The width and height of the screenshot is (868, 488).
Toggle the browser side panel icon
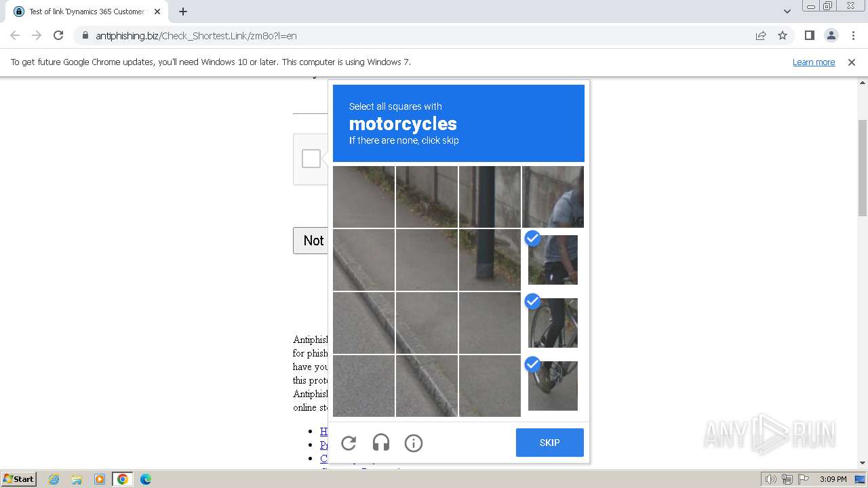click(809, 35)
